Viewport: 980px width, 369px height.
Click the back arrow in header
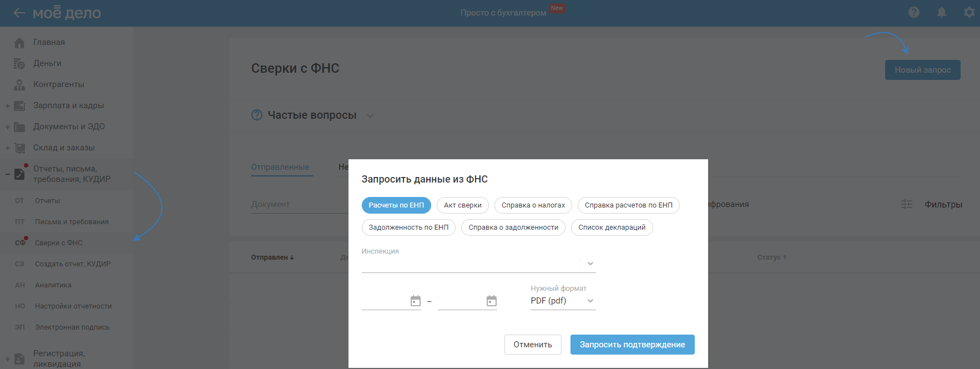(x=19, y=13)
